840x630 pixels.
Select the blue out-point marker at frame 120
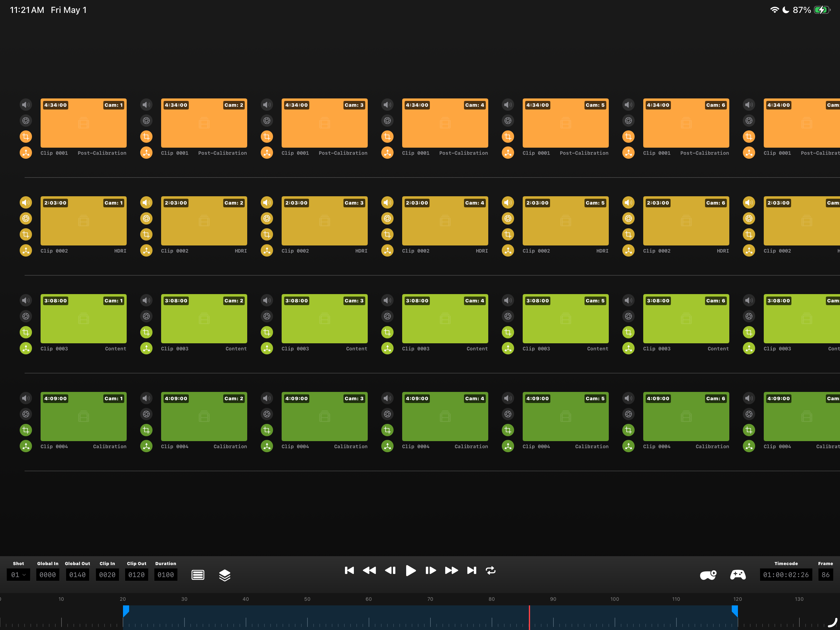pos(735,611)
